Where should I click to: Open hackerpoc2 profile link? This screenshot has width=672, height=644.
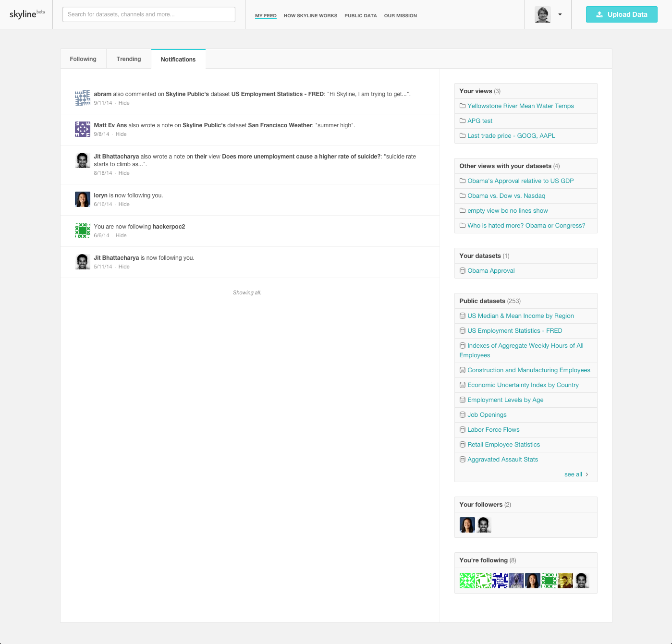point(169,227)
